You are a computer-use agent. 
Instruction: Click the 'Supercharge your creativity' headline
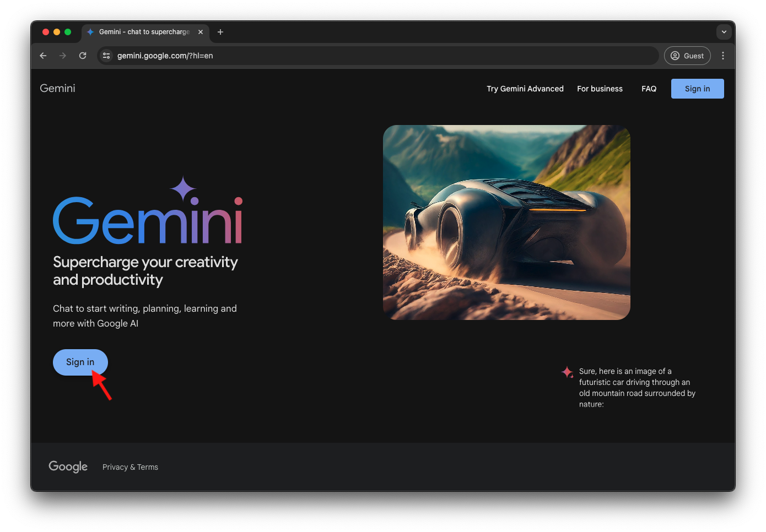(x=145, y=271)
